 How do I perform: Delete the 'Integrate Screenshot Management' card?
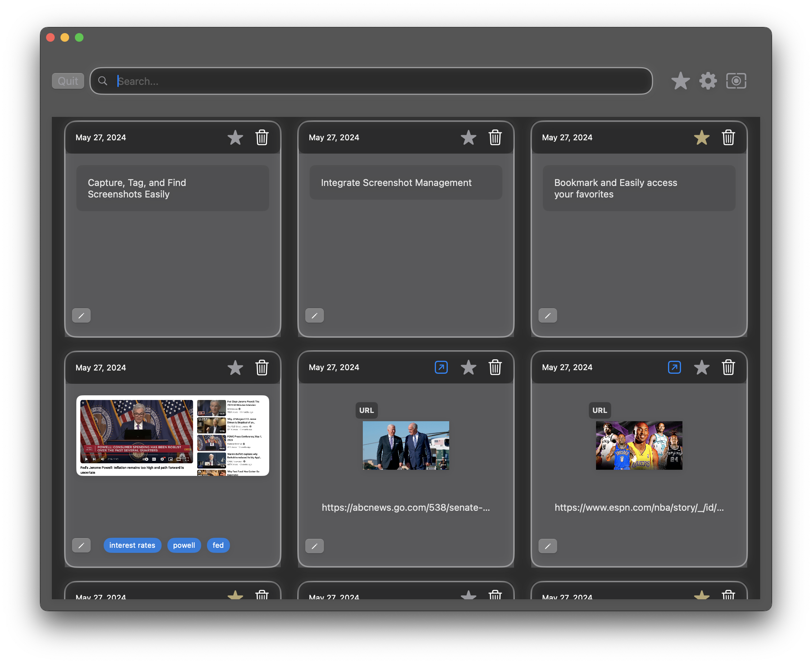[495, 138]
